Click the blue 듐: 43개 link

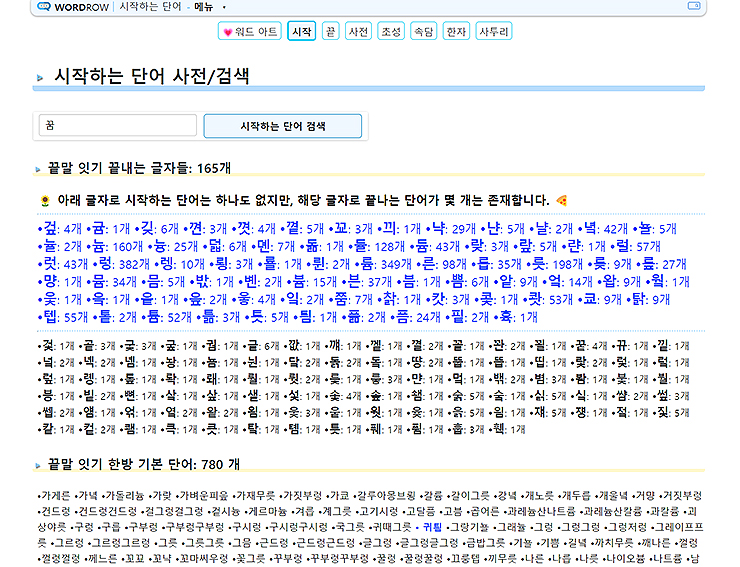click(439, 247)
